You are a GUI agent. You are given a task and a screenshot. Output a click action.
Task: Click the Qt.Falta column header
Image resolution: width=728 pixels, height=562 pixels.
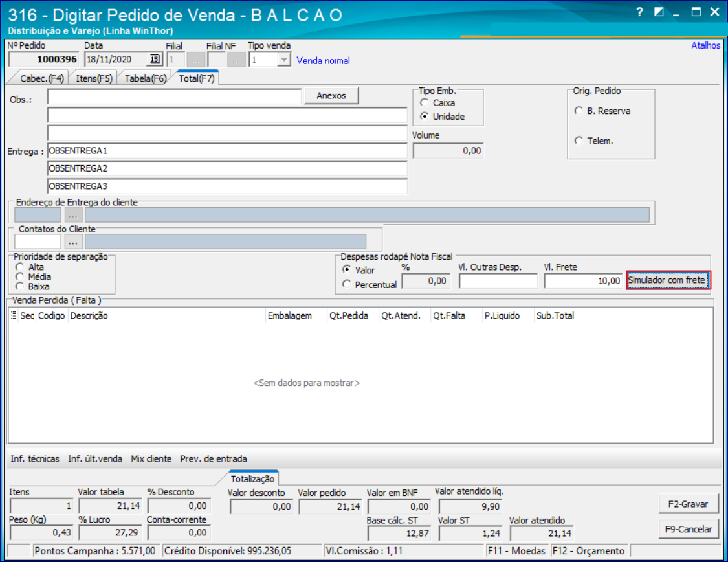[x=456, y=316]
